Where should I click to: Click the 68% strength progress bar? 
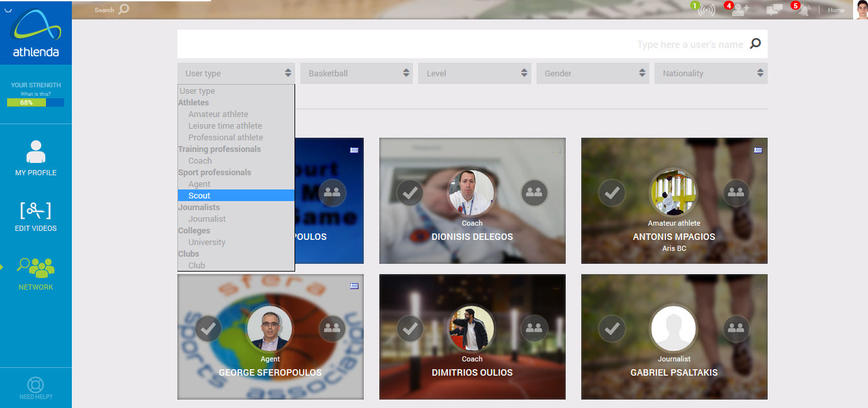(x=36, y=102)
